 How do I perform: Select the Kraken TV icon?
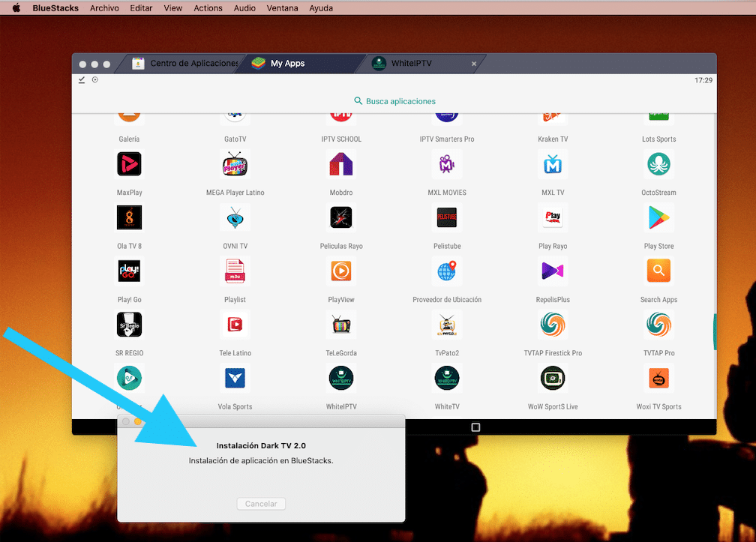tap(553, 116)
